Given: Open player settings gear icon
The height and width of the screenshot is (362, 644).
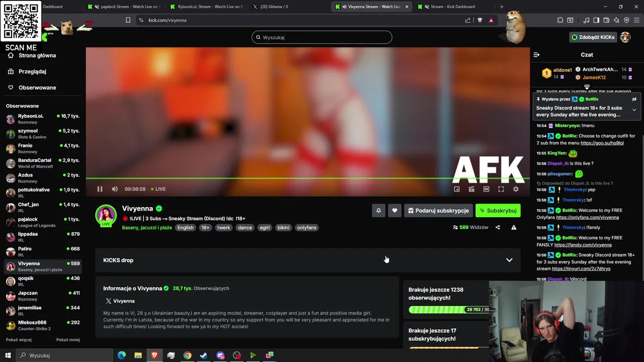Looking at the screenshot, I should tap(516, 189).
